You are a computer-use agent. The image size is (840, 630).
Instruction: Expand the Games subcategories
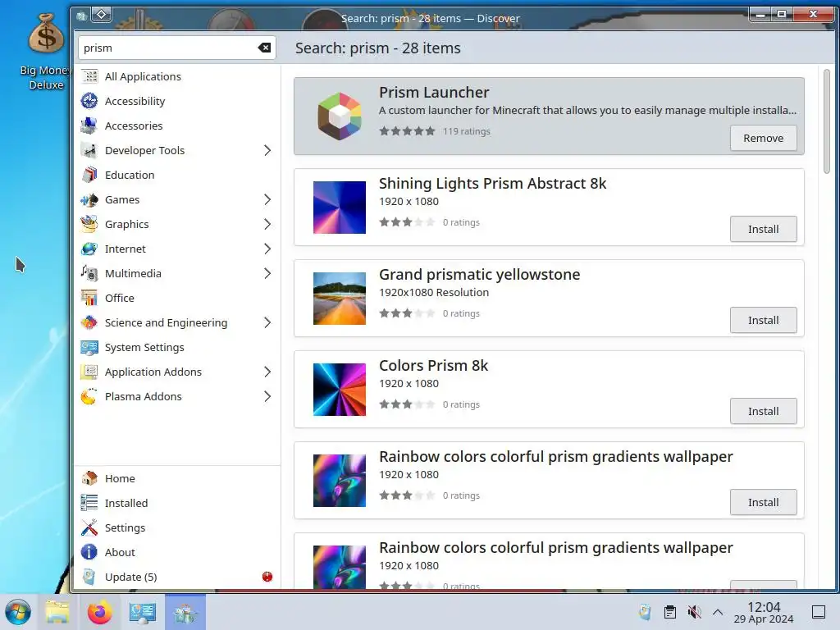click(x=267, y=199)
